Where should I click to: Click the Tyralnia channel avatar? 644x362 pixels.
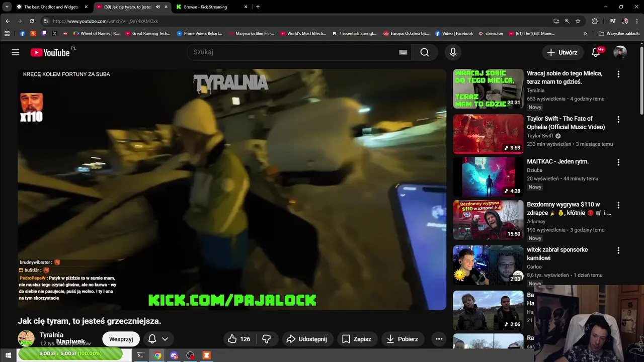(26, 338)
